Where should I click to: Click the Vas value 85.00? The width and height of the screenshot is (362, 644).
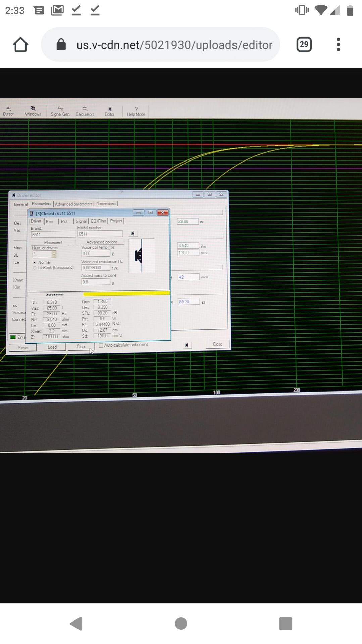click(51, 308)
